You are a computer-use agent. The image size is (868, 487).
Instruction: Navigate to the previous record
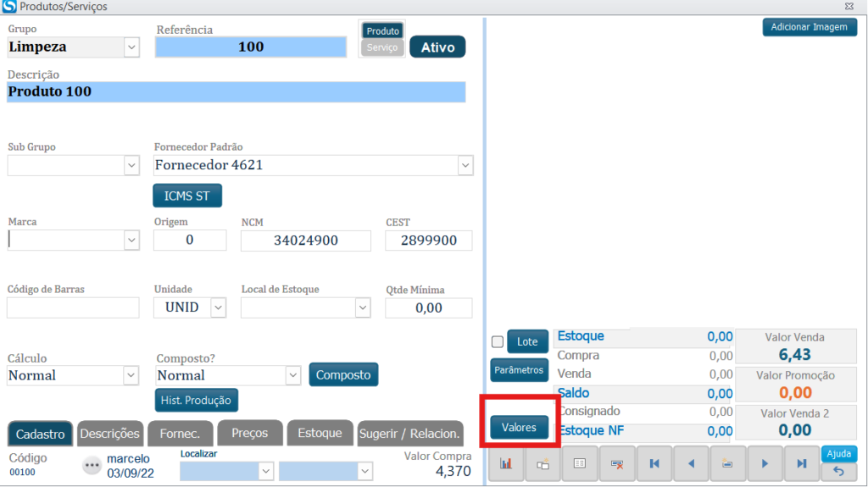[x=691, y=463]
